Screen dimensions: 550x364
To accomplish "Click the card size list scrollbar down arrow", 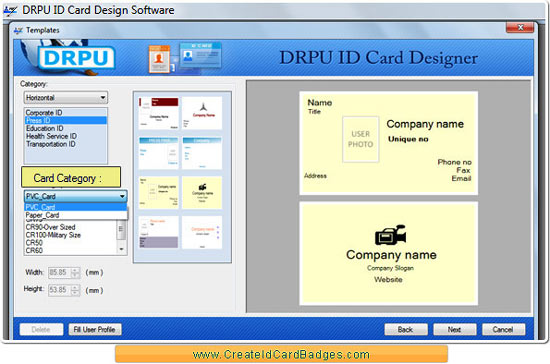I will point(121,249).
